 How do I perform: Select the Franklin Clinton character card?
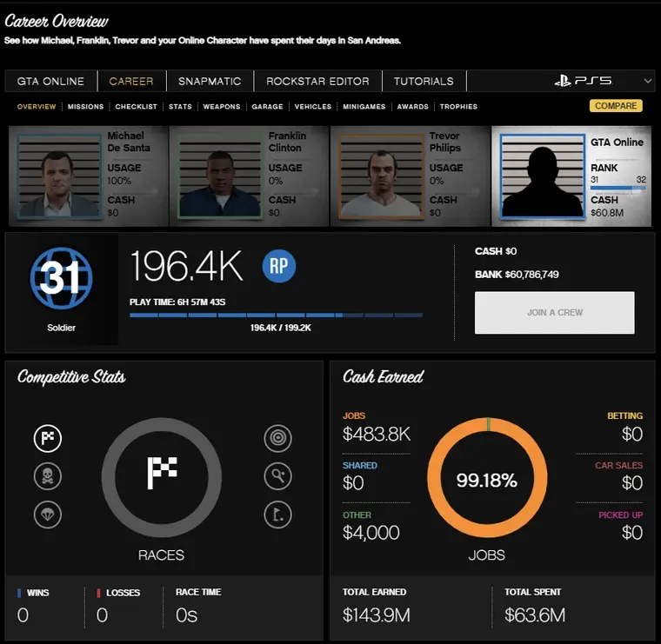coord(248,176)
